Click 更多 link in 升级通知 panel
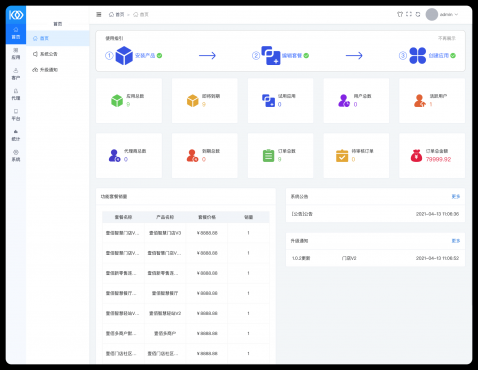The width and height of the screenshot is (478, 370). (456, 241)
